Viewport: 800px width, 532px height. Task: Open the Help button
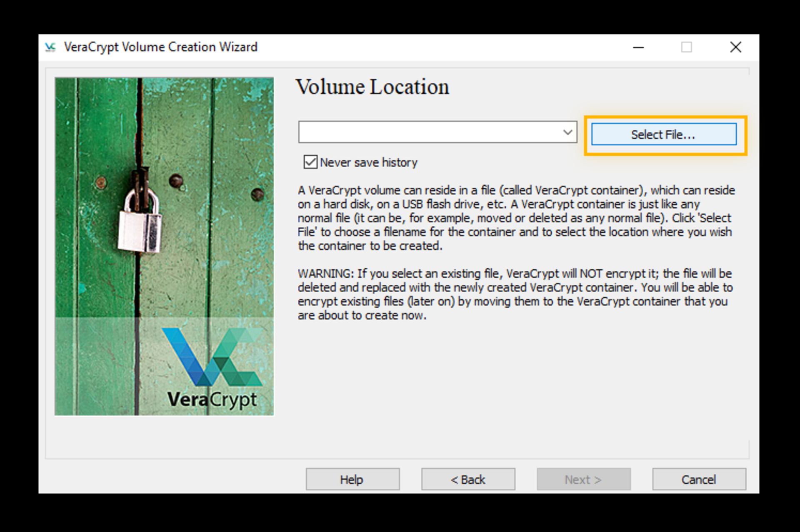[352, 480]
